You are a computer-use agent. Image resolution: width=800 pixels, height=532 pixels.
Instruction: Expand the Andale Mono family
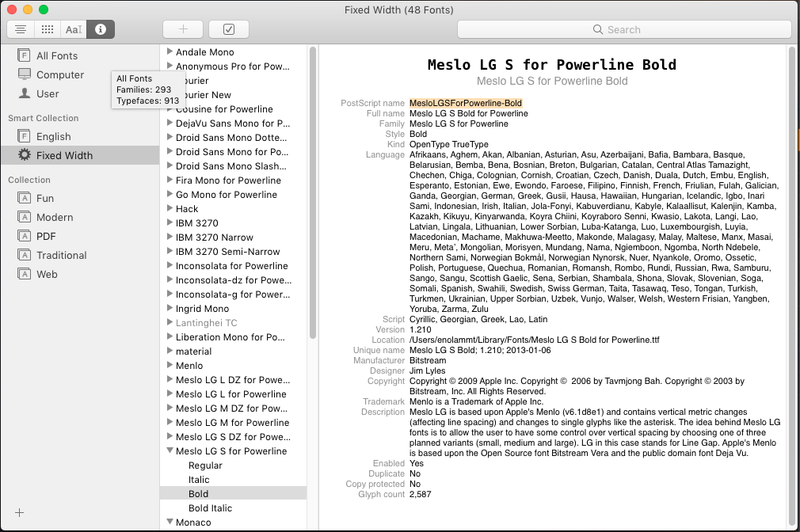tap(170, 51)
